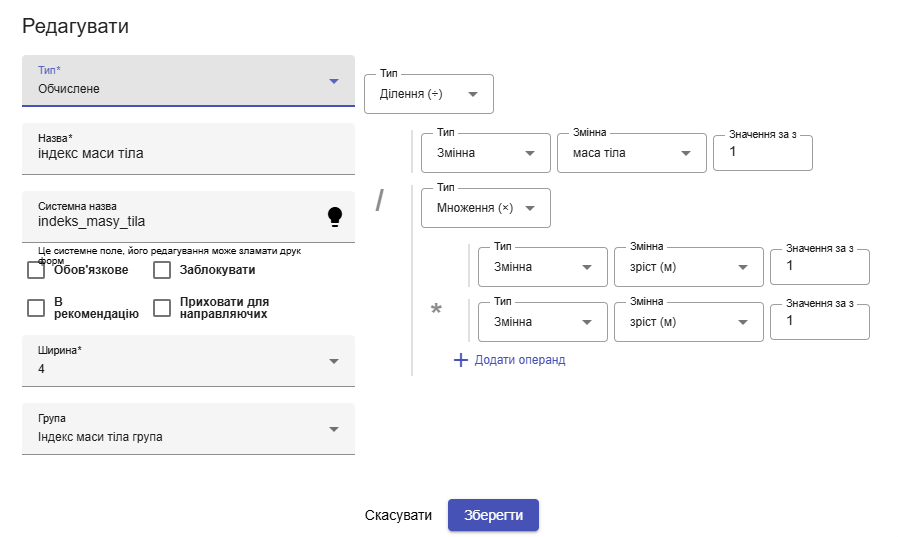The width and height of the screenshot is (898, 537).
Task: Open the Група dropdown selector
Action: (x=188, y=429)
